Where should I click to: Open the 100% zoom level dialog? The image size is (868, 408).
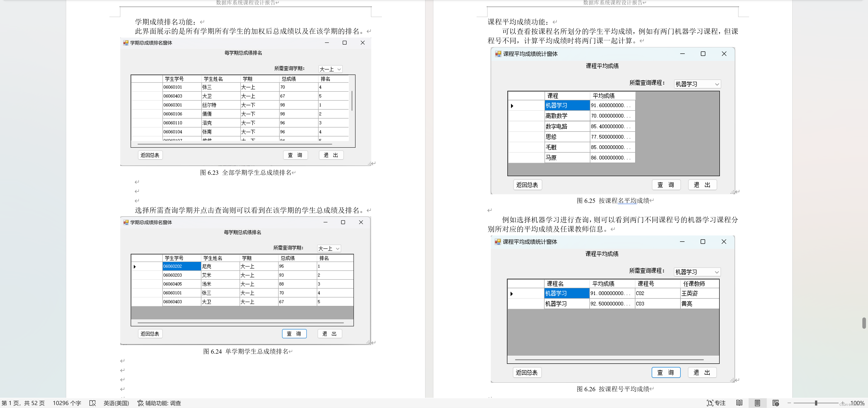857,403
